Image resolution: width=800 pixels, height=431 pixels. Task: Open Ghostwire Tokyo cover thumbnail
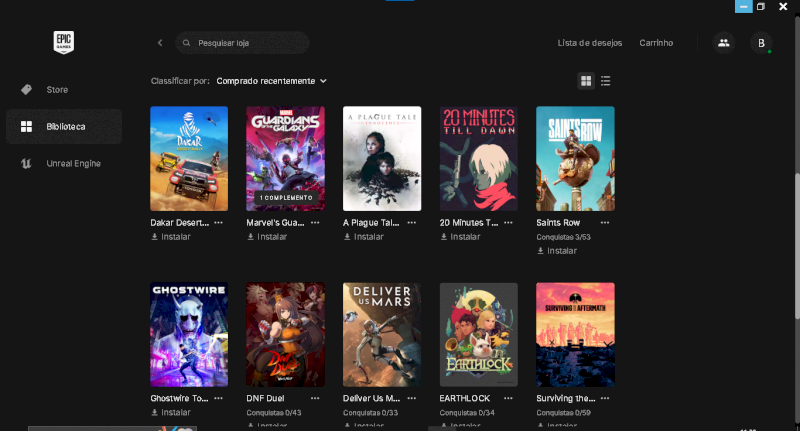[x=189, y=335]
